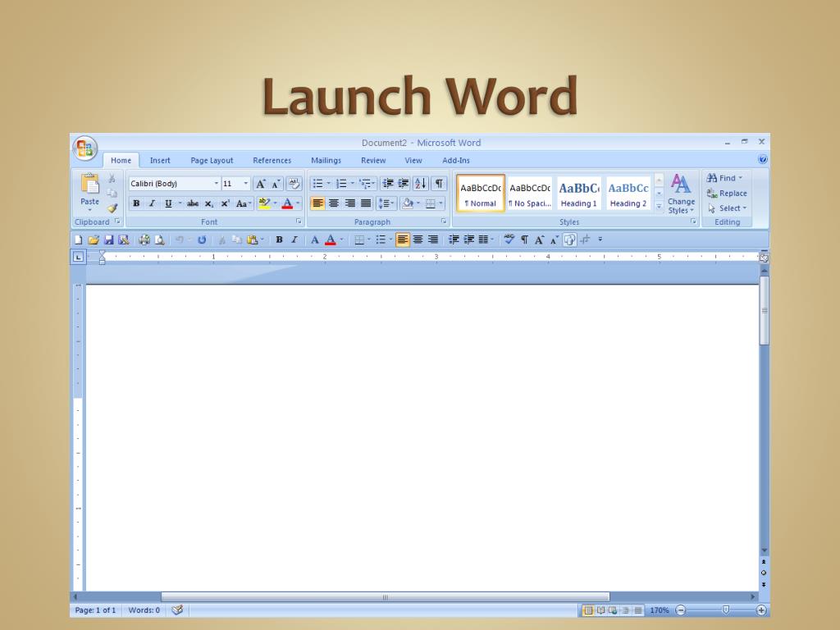Click the yellow Text Highlight Color button
This screenshot has height=630, width=840.
point(264,203)
